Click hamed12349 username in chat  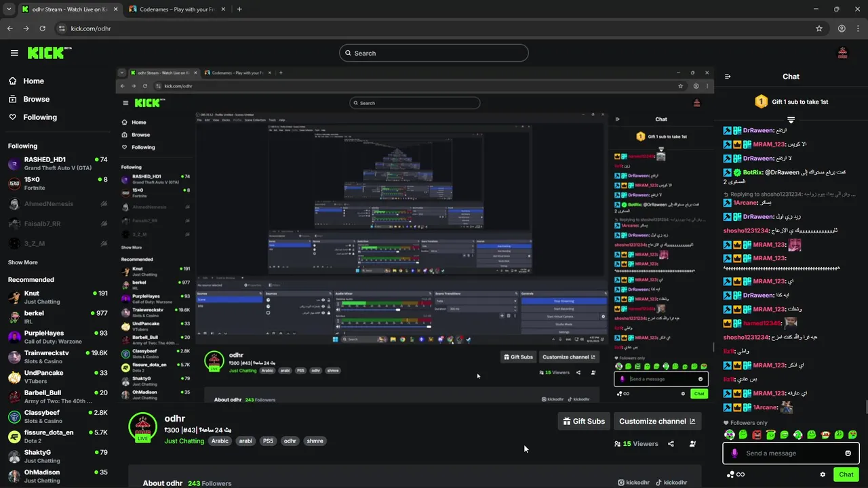click(x=762, y=323)
